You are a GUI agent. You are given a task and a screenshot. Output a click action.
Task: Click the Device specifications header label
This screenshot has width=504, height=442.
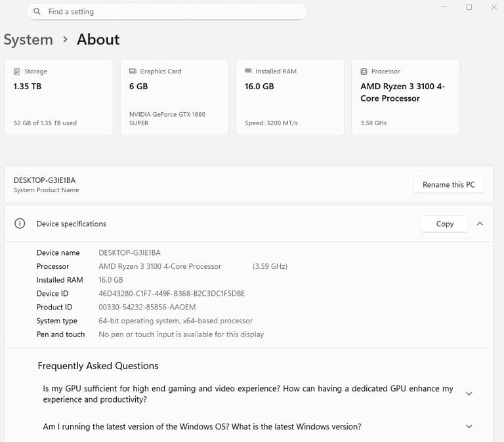tap(71, 224)
